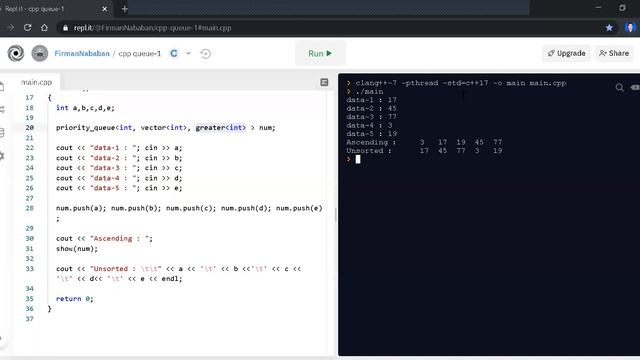Open the browser profile avatar

[x=631, y=28]
